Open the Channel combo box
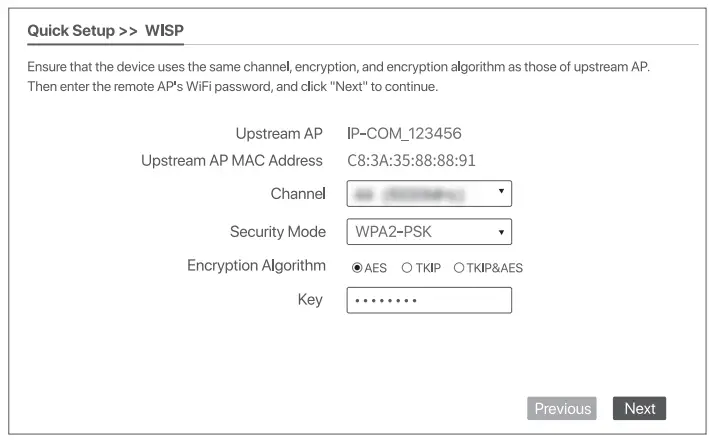The width and height of the screenshot is (712, 443). tap(422, 193)
